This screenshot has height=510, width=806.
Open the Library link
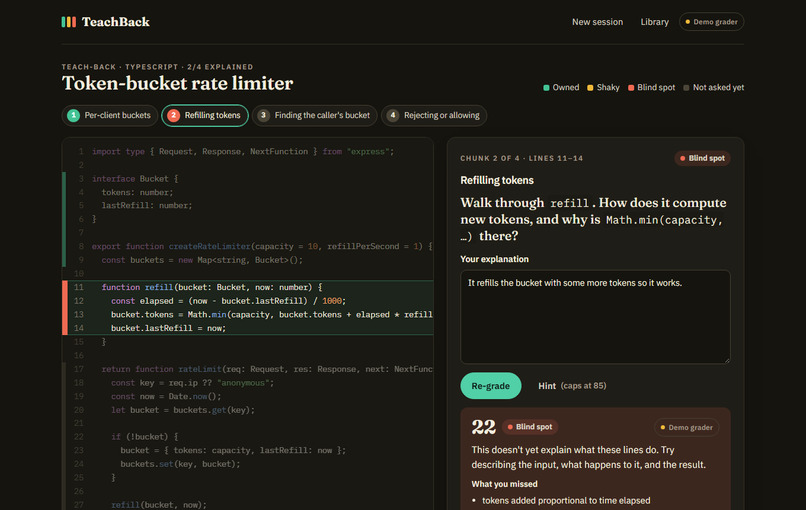[x=654, y=22]
